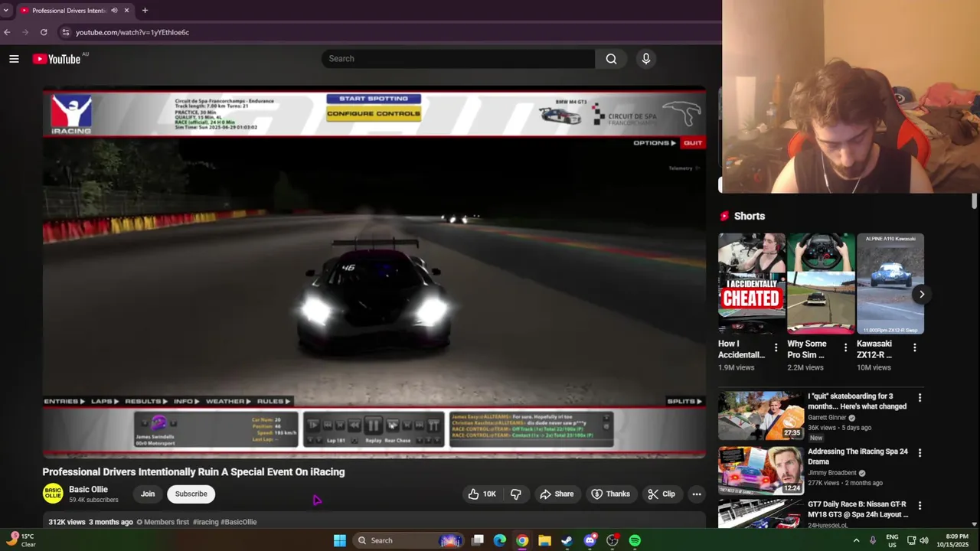The image size is (980, 551).
Task: Open Jimmy Broadbent's channel
Action: point(835,473)
